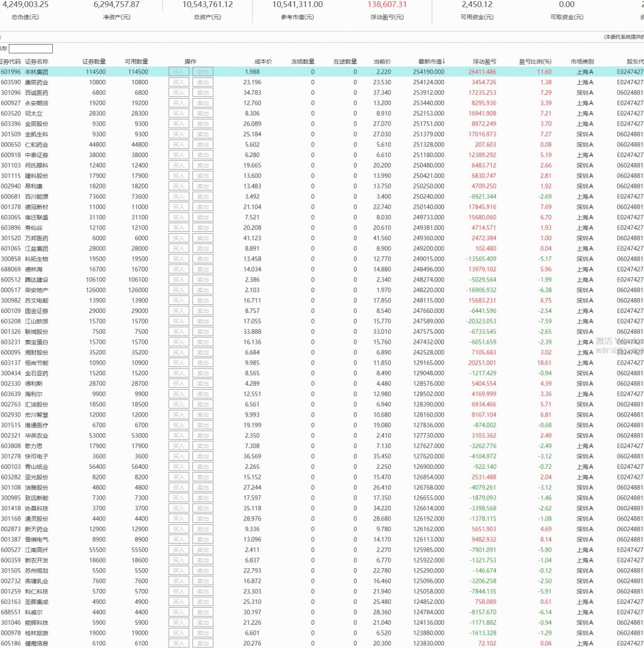Select the row with code 002940
The width and height of the screenshot is (644, 648).
tap(322, 187)
